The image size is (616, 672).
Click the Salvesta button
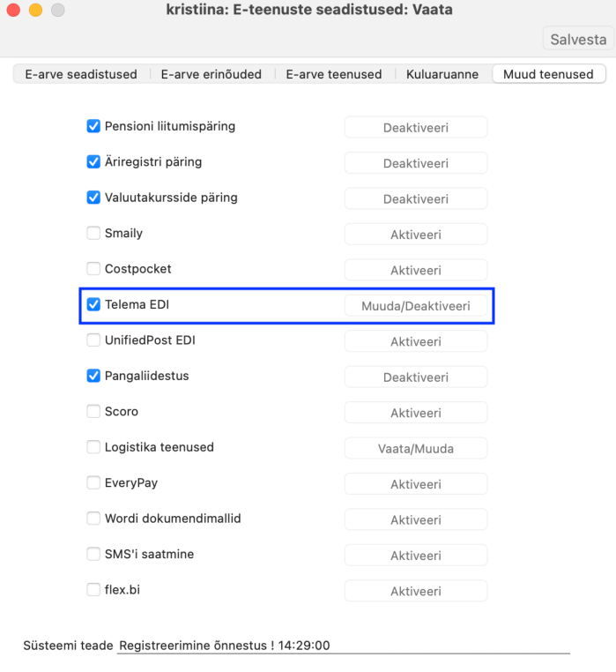point(578,40)
